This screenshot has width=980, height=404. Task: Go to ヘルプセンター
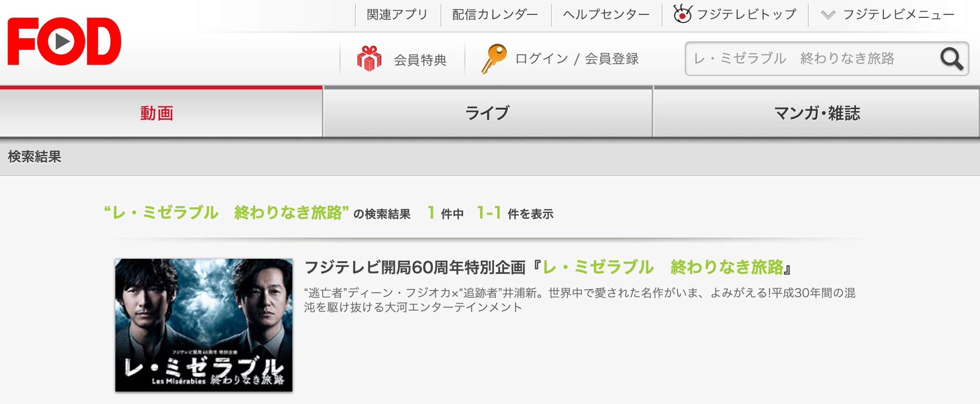pos(606,14)
